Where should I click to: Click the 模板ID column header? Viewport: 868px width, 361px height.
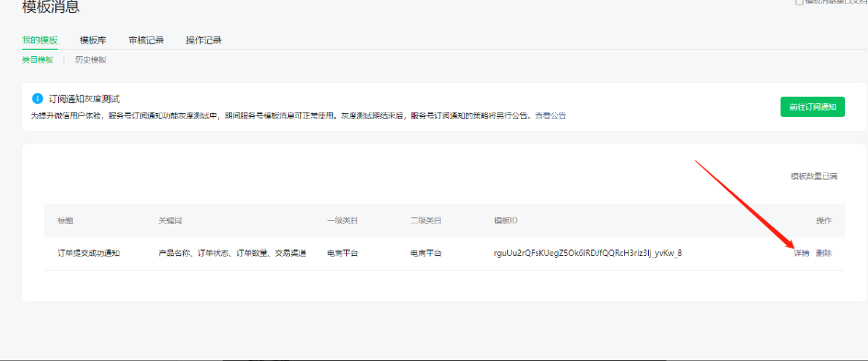pos(505,220)
